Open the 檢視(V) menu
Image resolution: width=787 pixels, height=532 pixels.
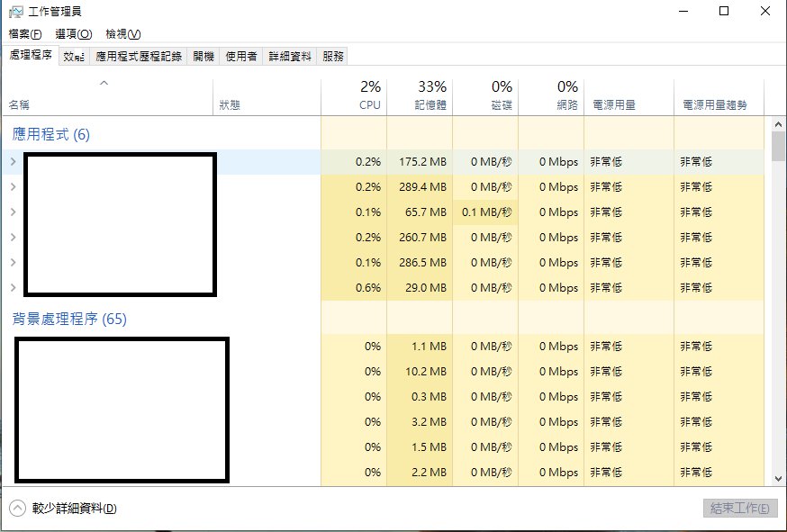[x=122, y=34]
